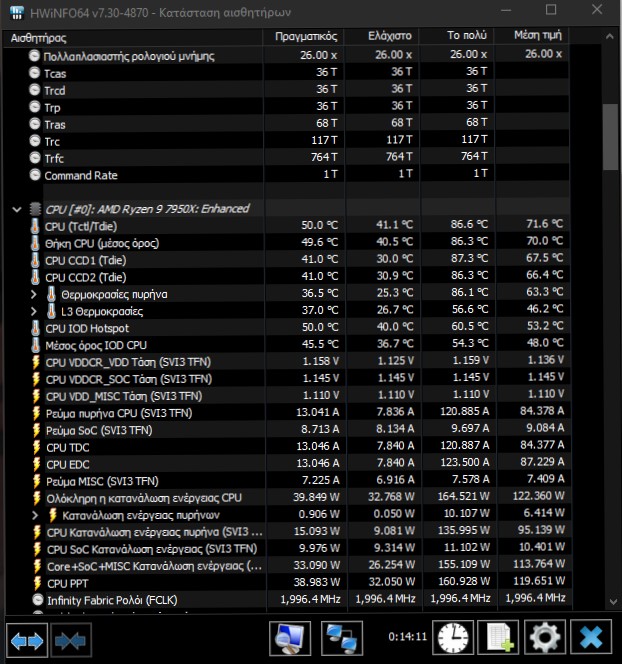The height and width of the screenshot is (664, 622).
Task: Click the 0:14:11 elapsed time display
Action: click(x=407, y=636)
